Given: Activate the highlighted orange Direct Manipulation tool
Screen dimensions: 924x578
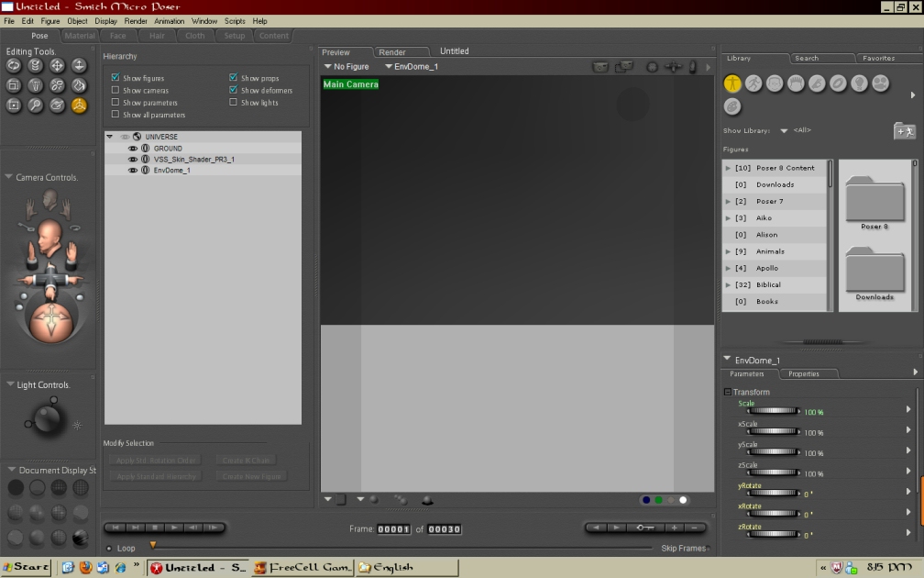Looking at the screenshot, I should click(79, 106).
